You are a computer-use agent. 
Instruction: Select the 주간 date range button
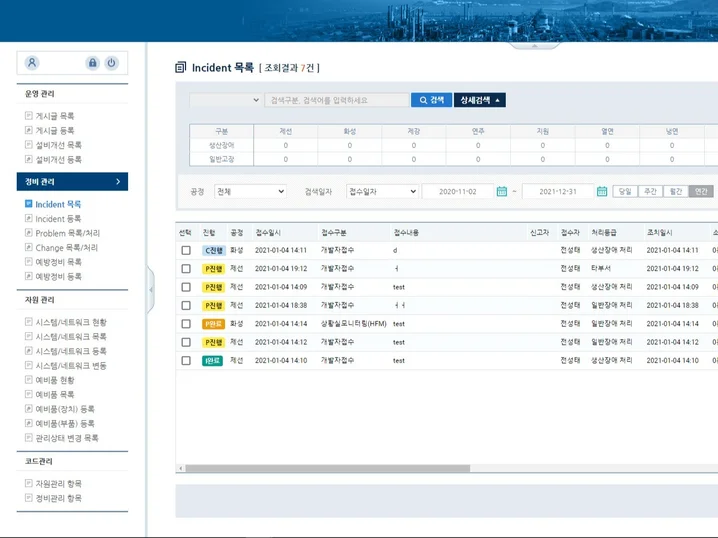point(650,191)
